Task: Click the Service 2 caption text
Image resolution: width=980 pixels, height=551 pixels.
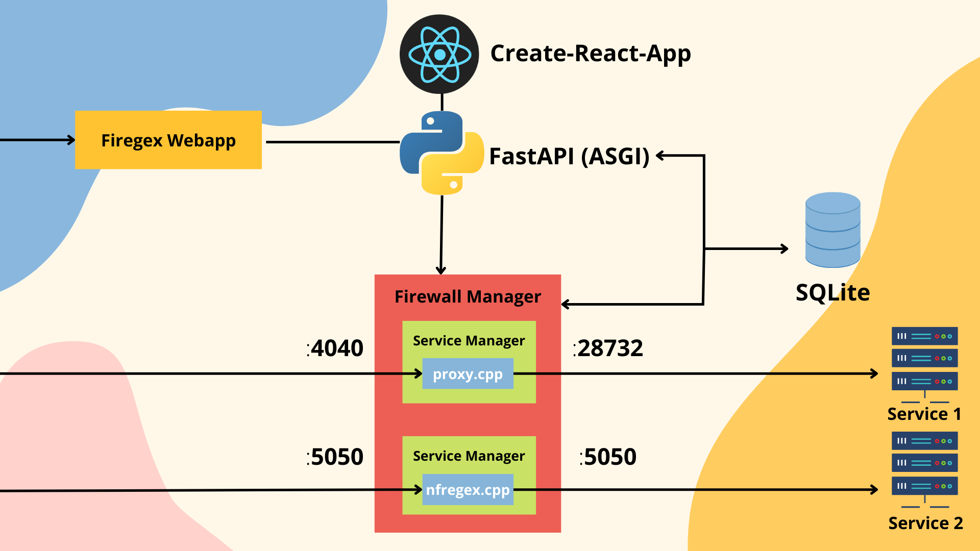Action: (x=924, y=523)
